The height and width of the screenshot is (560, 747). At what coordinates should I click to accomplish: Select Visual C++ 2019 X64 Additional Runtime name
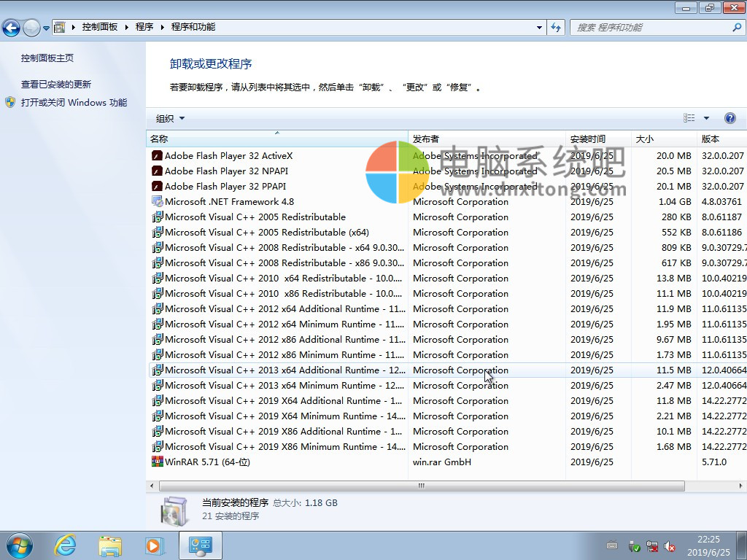pos(284,400)
